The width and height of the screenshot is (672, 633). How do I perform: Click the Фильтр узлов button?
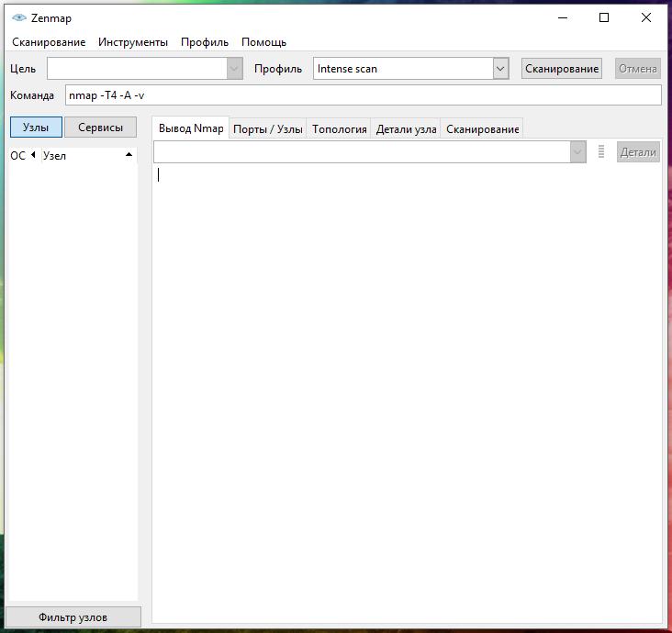coord(73,617)
